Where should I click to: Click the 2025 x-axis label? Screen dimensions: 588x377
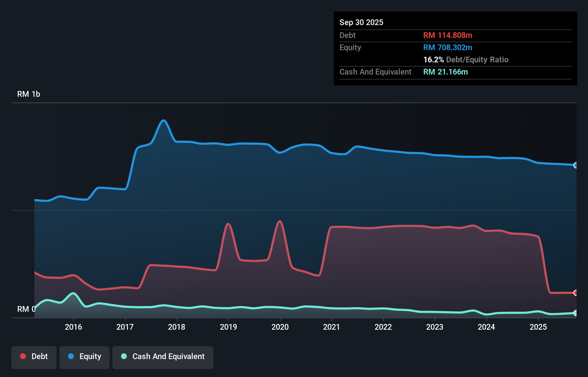[538, 327]
